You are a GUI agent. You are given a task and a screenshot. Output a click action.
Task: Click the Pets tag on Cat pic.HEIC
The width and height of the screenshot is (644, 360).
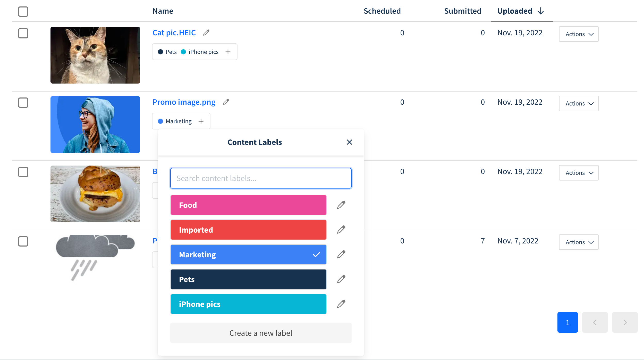pos(167,52)
